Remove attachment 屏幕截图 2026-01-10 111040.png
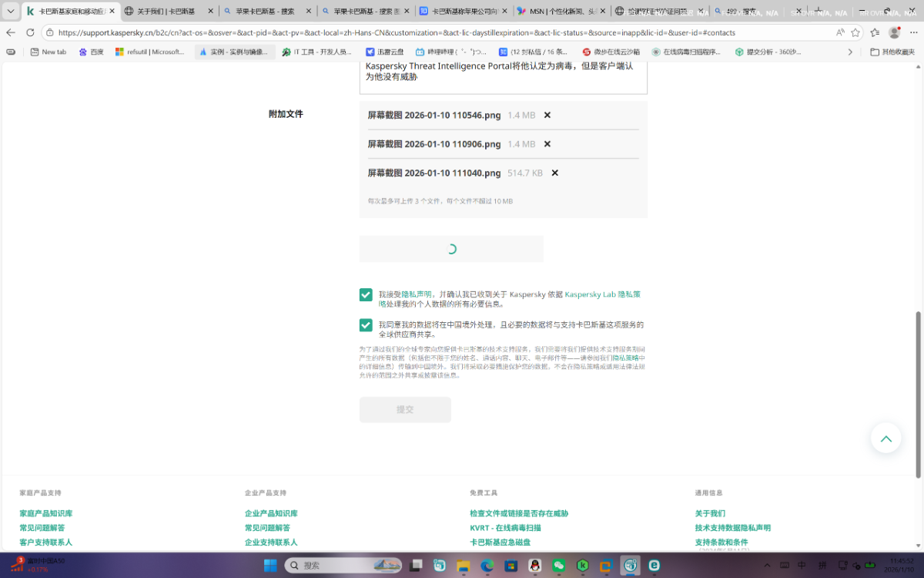This screenshot has height=578, width=924. (554, 173)
